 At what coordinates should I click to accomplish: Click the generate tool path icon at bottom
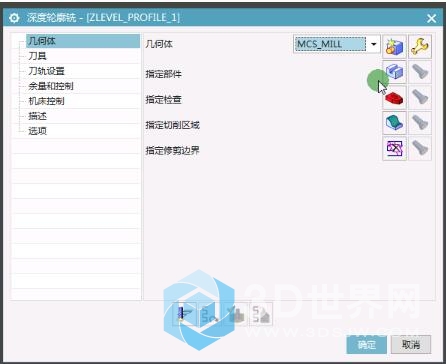click(185, 314)
